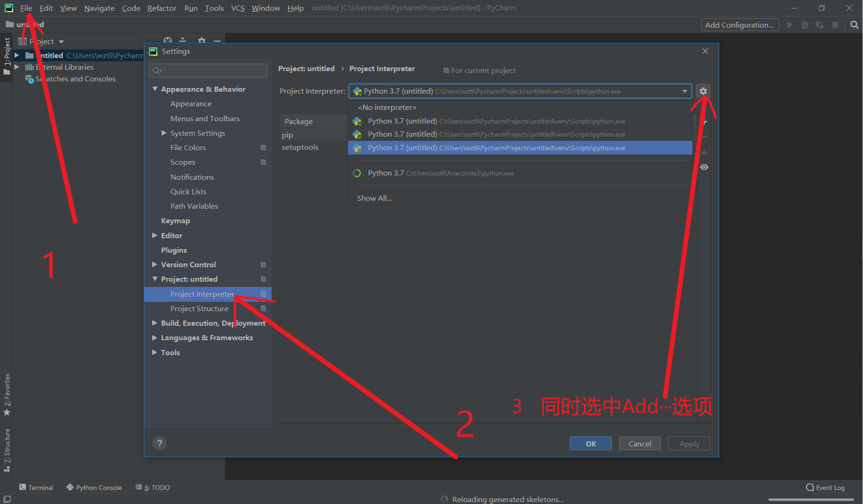Click the Apply button

pyautogui.click(x=689, y=444)
